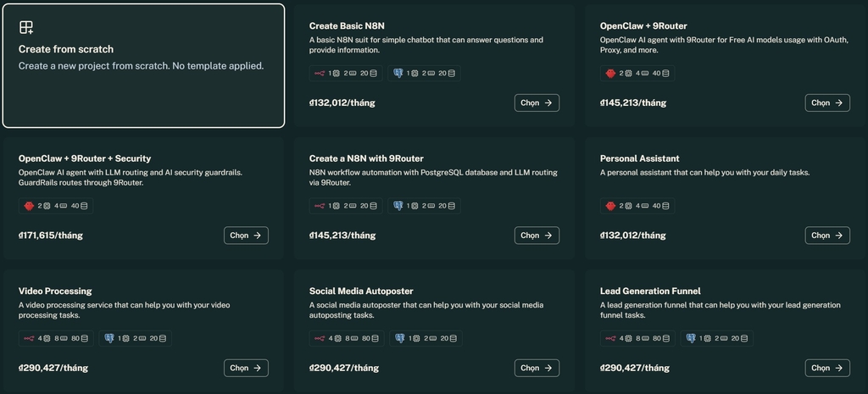Image resolution: width=868 pixels, height=394 pixels.
Task: Click the "Lead Generation Funnel" title
Action: [650, 291]
